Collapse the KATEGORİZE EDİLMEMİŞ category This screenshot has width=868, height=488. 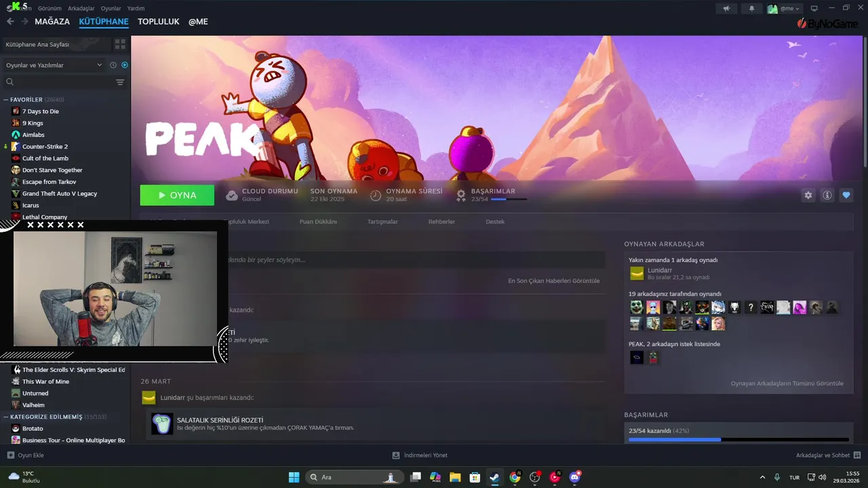click(6, 417)
